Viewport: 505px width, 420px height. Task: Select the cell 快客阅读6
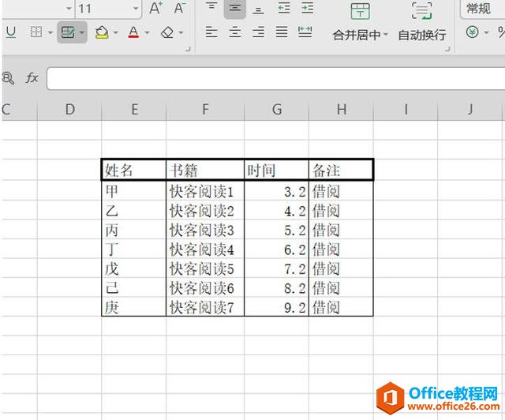pos(205,288)
